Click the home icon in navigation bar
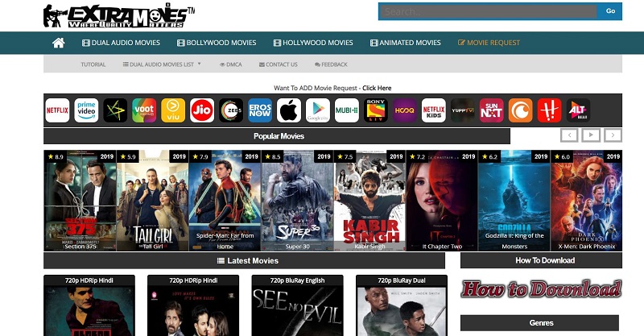This screenshot has width=644, height=336. point(58,43)
